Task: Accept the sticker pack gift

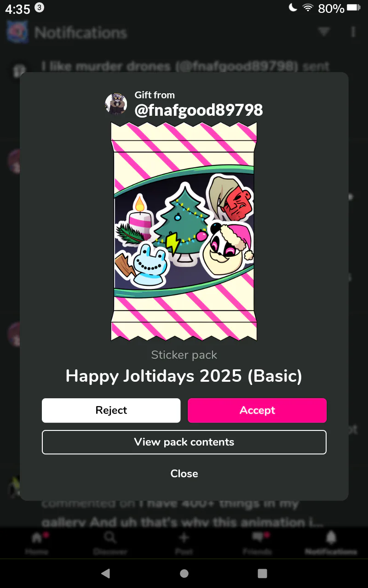Action: pyautogui.click(x=257, y=410)
